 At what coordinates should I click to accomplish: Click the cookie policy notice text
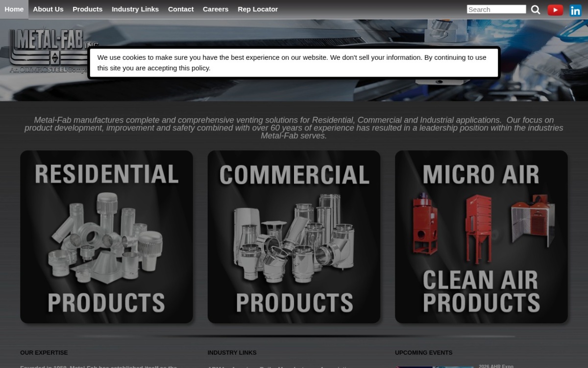(292, 63)
